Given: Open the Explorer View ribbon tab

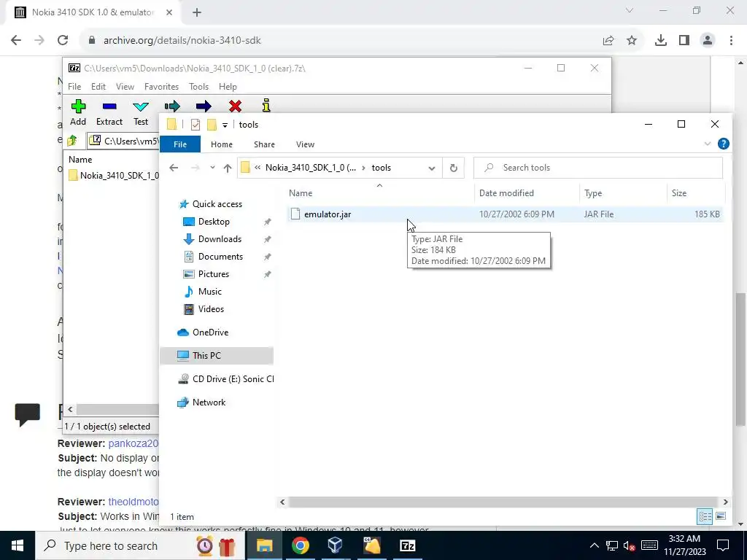Looking at the screenshot, I should point(305,144).
